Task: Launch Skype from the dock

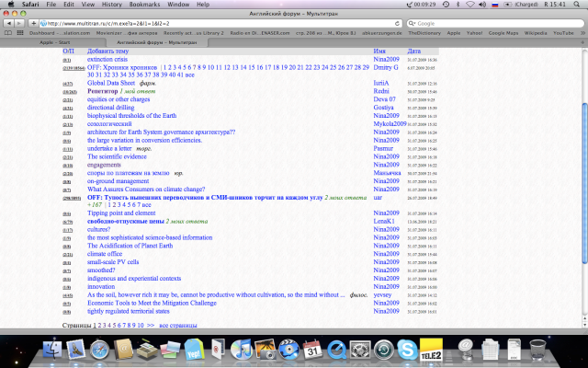Action: point(407,350)
